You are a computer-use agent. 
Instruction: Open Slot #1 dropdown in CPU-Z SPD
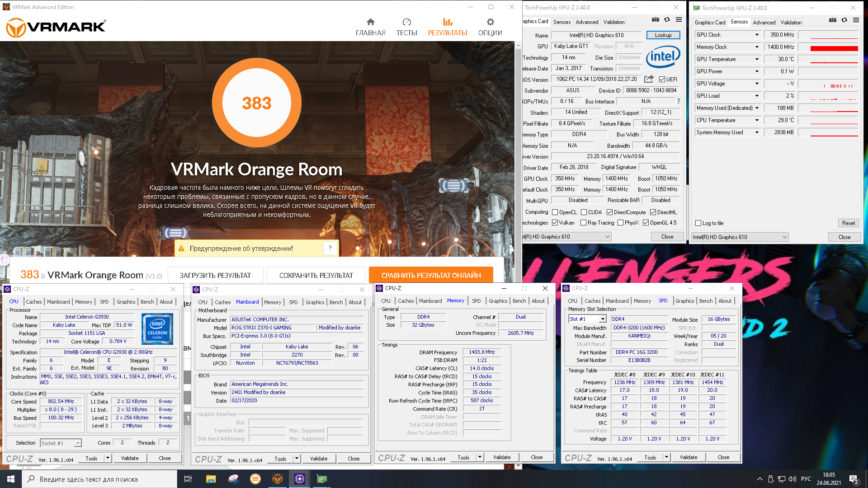point(587,319)
